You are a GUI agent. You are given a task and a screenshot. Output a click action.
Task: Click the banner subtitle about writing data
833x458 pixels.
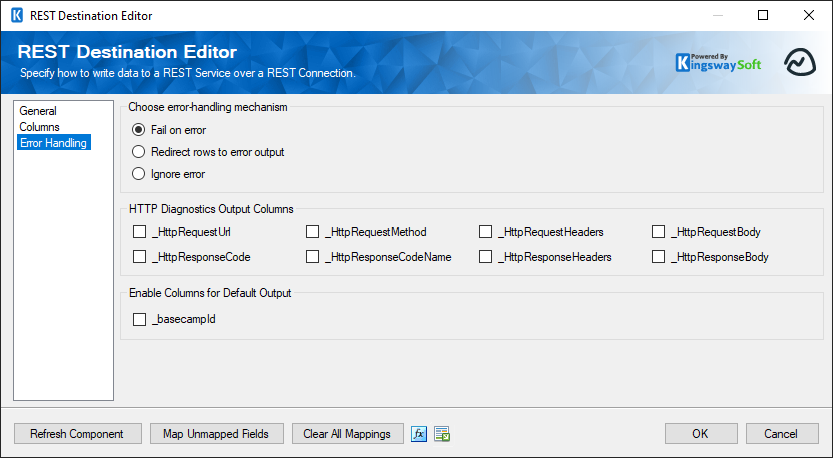click(188, 73)
